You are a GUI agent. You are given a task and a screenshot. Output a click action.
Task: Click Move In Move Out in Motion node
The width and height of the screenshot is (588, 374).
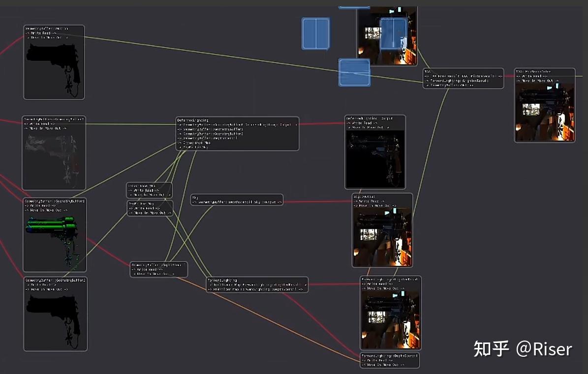[46, 37]
